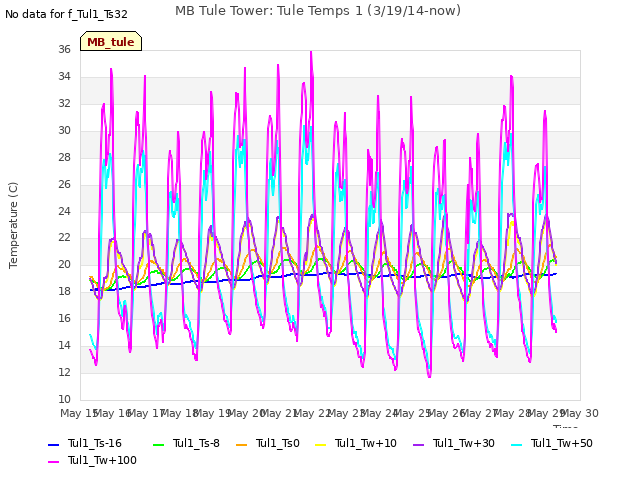
Task: Click the y-axis value 12
Action: click(64, 372)
